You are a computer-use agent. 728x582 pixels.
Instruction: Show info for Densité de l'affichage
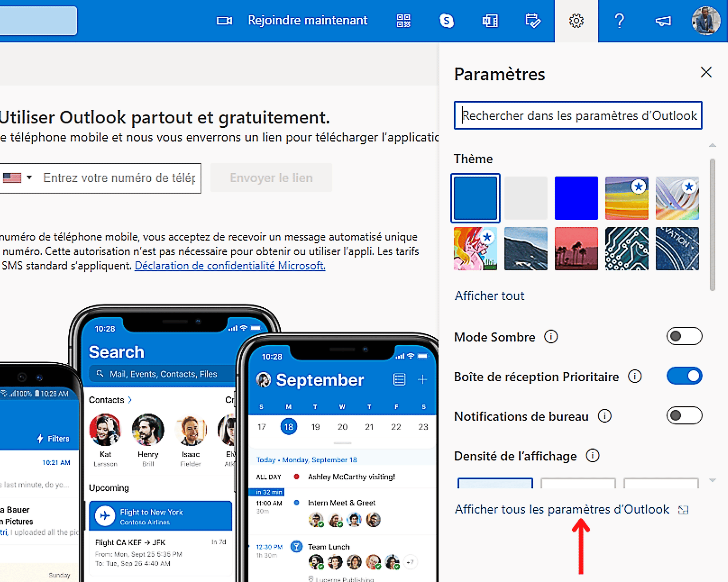[x=593, y=455]
